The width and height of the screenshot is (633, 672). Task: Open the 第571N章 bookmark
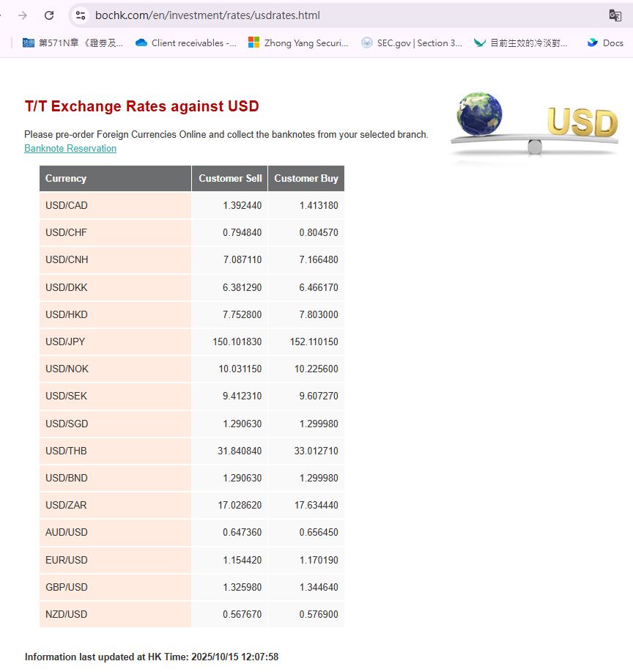click(73, 43)
